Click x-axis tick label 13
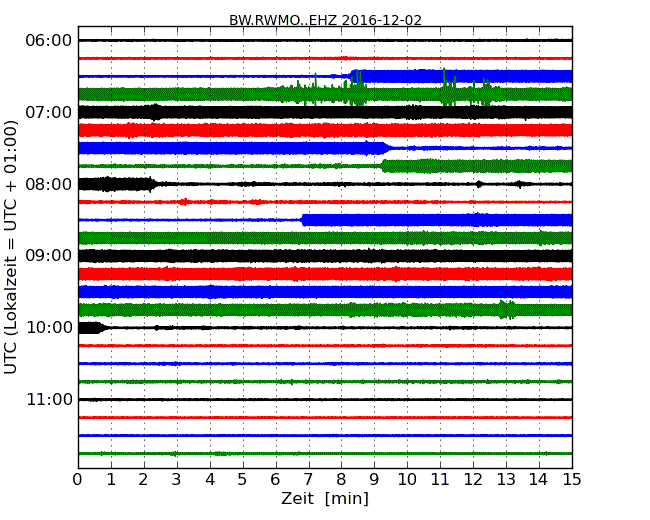This screenshot has width=650, height=520. click(506, 480)
